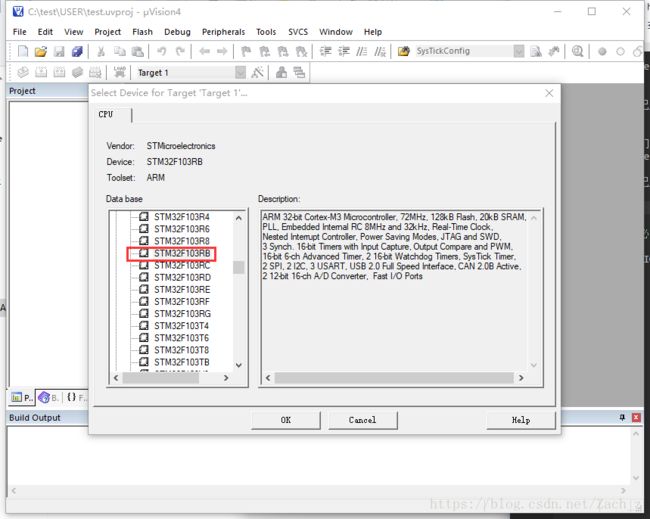Select STM32F103R4 in device list

click(182, 217)
